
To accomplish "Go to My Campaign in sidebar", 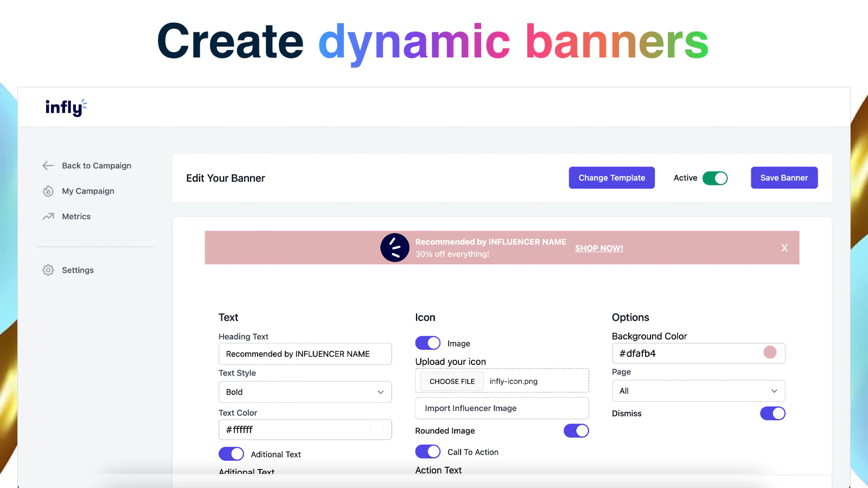I will click(x=88, y=191).
